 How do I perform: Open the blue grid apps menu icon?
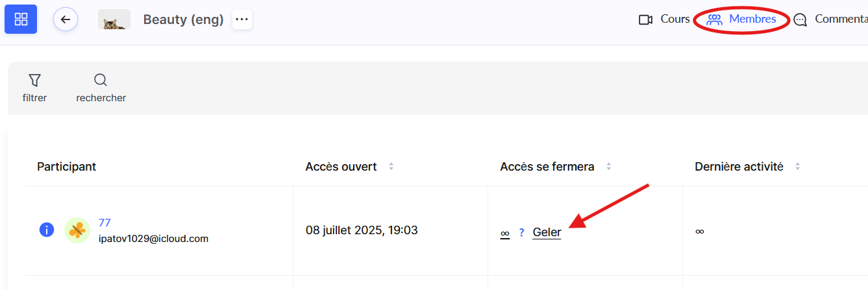(21, 19)
